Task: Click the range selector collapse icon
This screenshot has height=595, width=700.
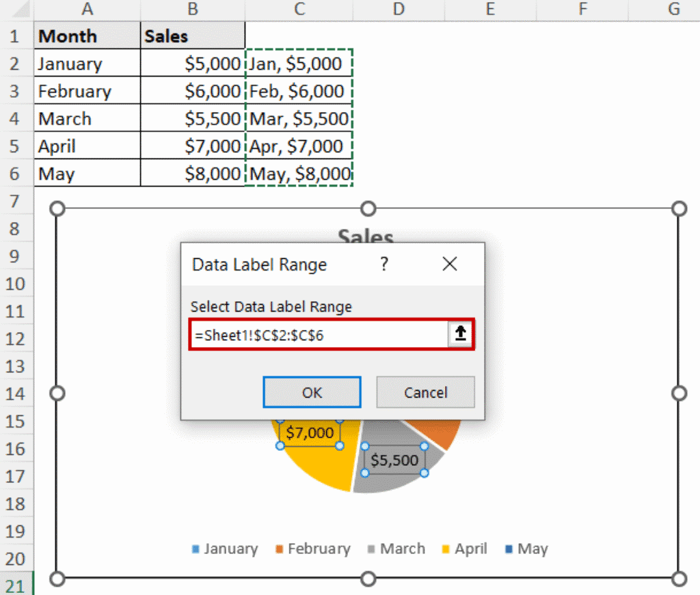Action: (460, 334)
